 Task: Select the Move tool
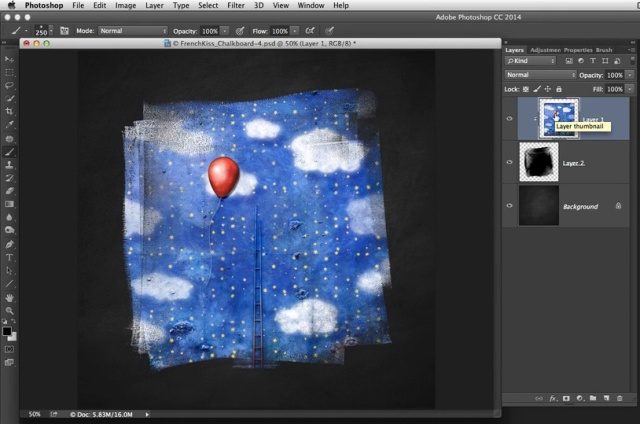point(10,59)
